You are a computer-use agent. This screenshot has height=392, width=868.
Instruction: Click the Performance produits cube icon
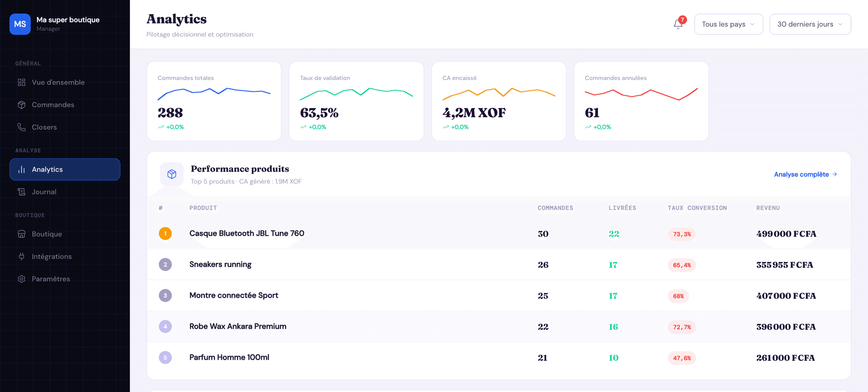coord(172,174)
